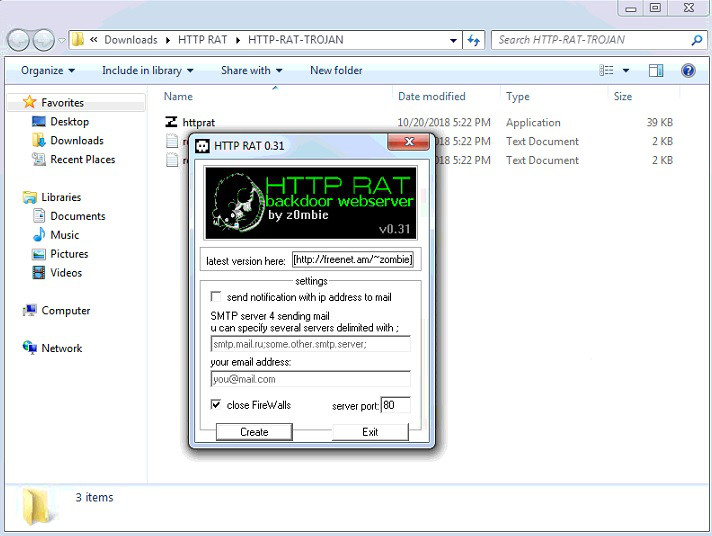Click the your email address field
The image size is (712, 536).
311,379
